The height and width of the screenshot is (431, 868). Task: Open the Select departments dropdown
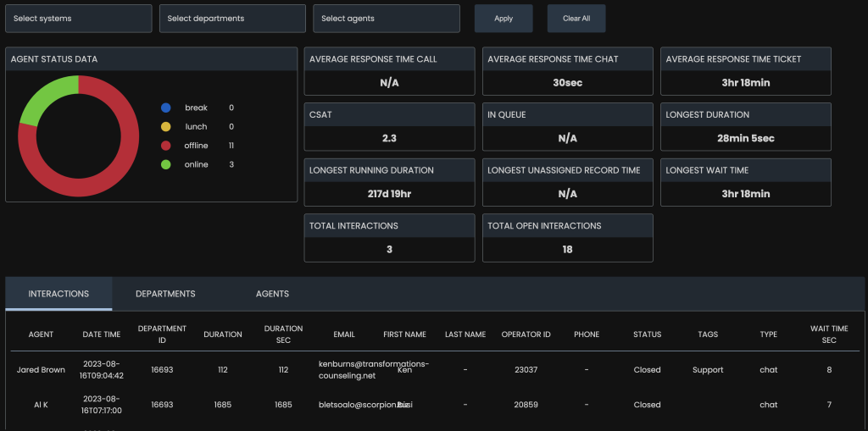[x=232, y=19]
